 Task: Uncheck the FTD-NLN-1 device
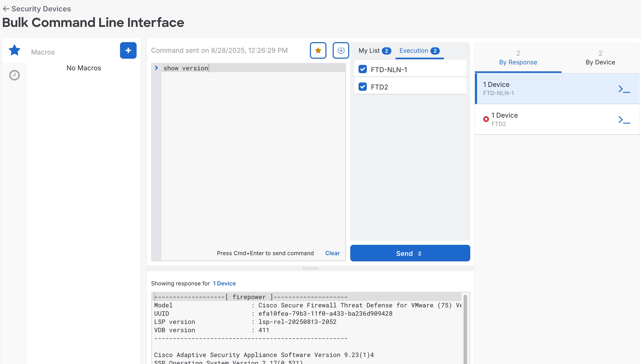tap(363, 69)
